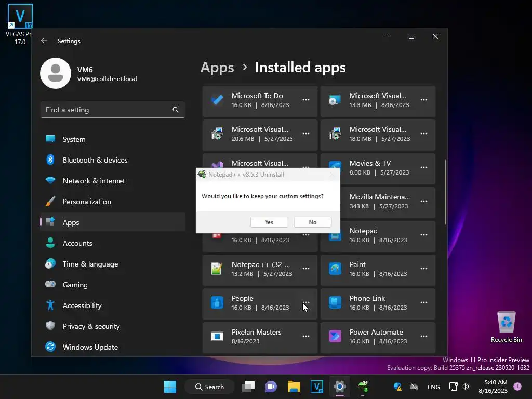The width and height of the screenshot is (532, 399).
Task: Click the Power Automate app icon
Action: pos(335,336)
